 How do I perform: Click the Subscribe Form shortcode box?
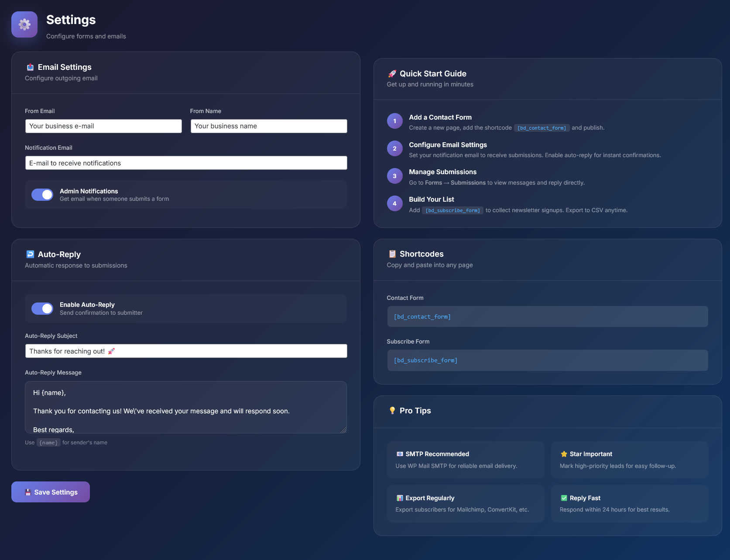(547, 361)
